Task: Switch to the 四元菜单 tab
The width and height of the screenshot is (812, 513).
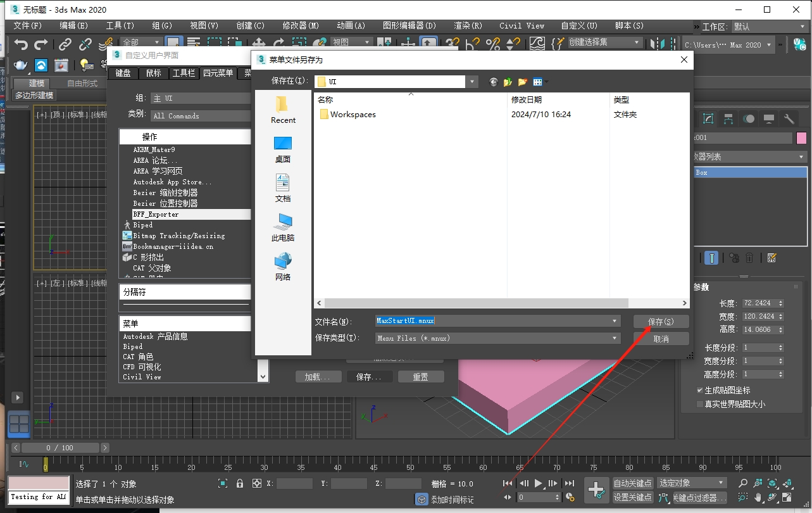Action: pos(218,73)
